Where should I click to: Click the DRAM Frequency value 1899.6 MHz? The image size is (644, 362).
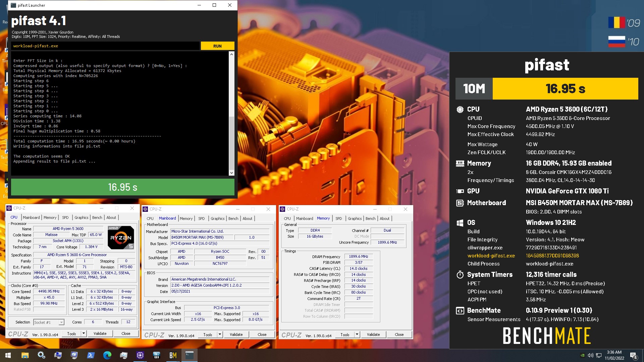[x=359, y=256]
